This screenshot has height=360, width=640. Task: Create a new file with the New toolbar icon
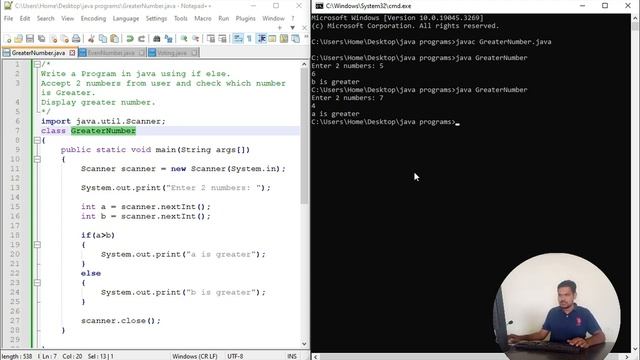click(7, 39)
